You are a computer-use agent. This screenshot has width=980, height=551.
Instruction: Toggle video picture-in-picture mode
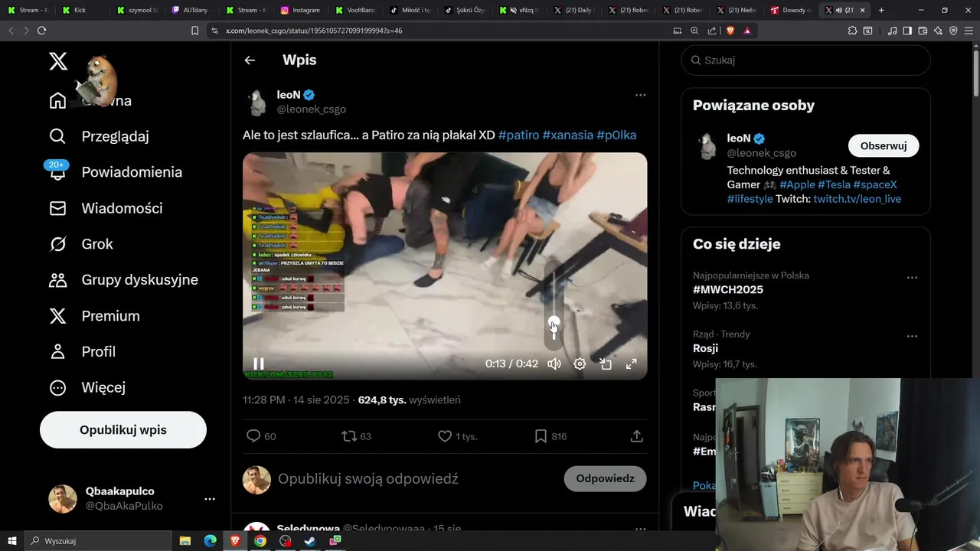[606, 364]
